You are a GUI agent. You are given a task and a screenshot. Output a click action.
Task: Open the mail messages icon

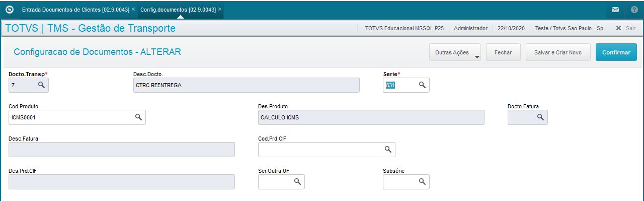pyautogui.click(x=615, y=10)
